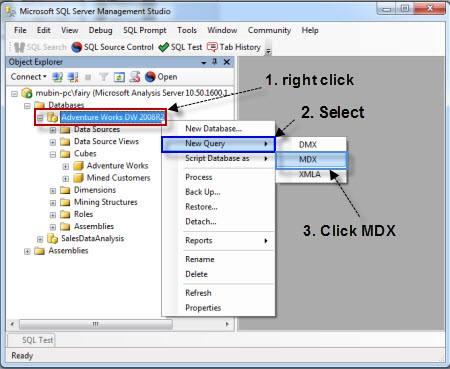
Task: Click the SQL Source Control red icon
Action: pyautogui.click(x=77, y=47)
